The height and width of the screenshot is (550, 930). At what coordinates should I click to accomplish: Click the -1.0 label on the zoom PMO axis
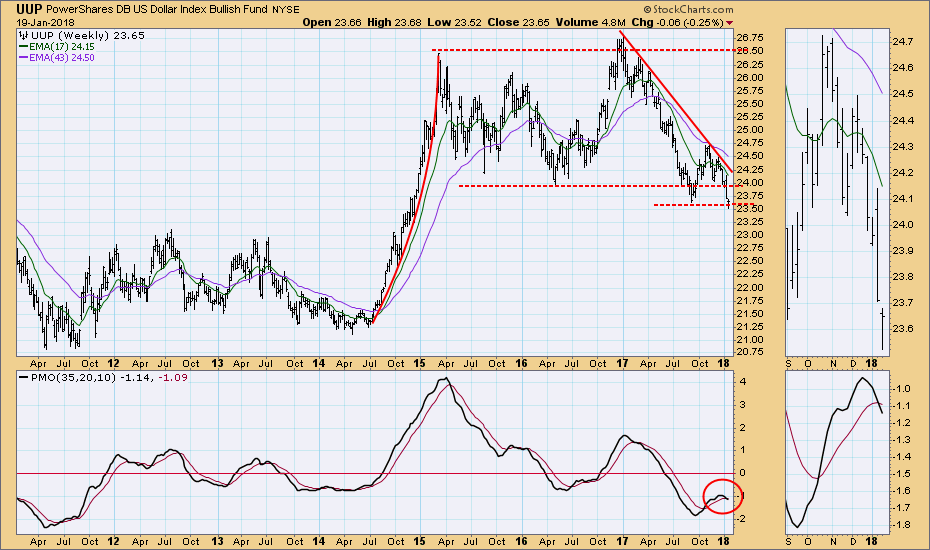[902, 389]
